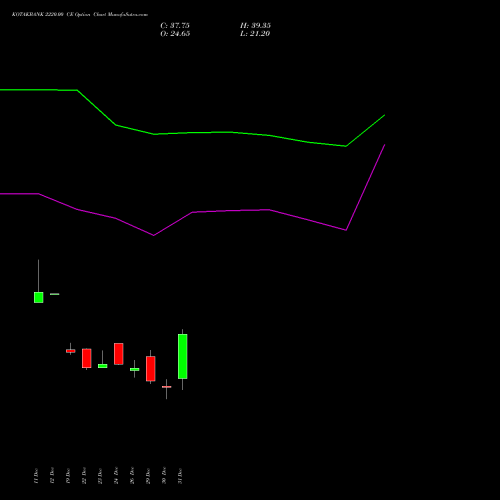Select the flat green dash candle for 12 Dec

55,294
